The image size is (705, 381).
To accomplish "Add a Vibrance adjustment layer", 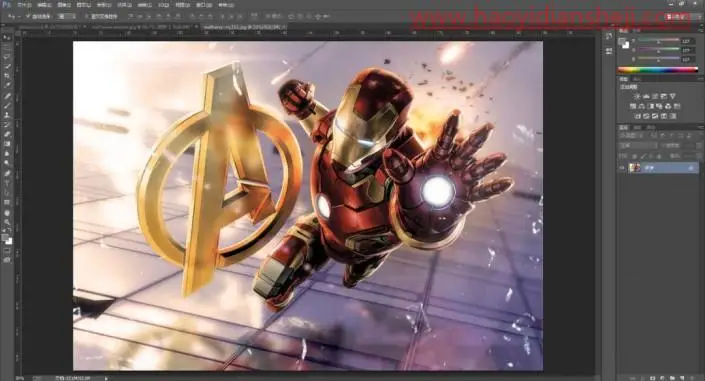I will click(673, 96).
